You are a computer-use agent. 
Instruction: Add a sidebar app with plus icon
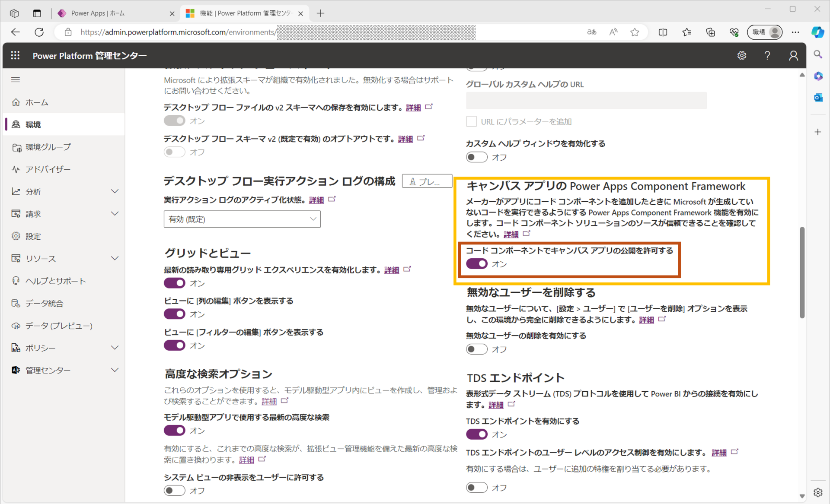(x=818, y=132)
